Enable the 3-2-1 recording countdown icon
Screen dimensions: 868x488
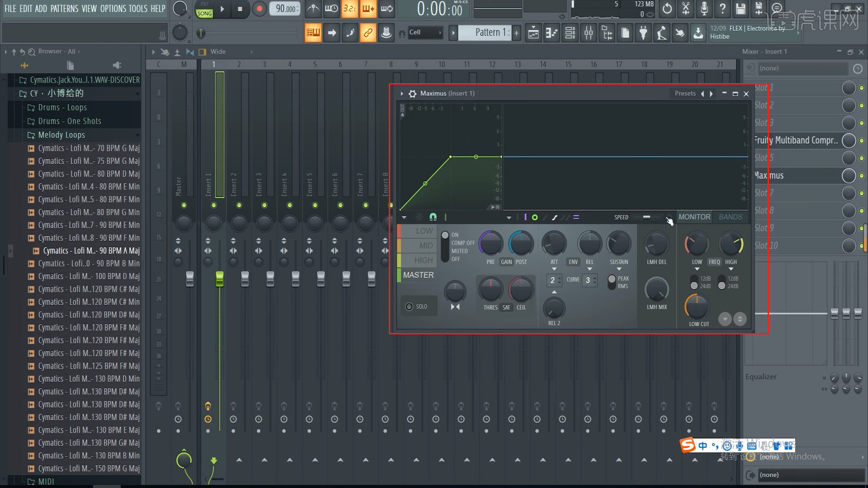(x=349, y=9)
